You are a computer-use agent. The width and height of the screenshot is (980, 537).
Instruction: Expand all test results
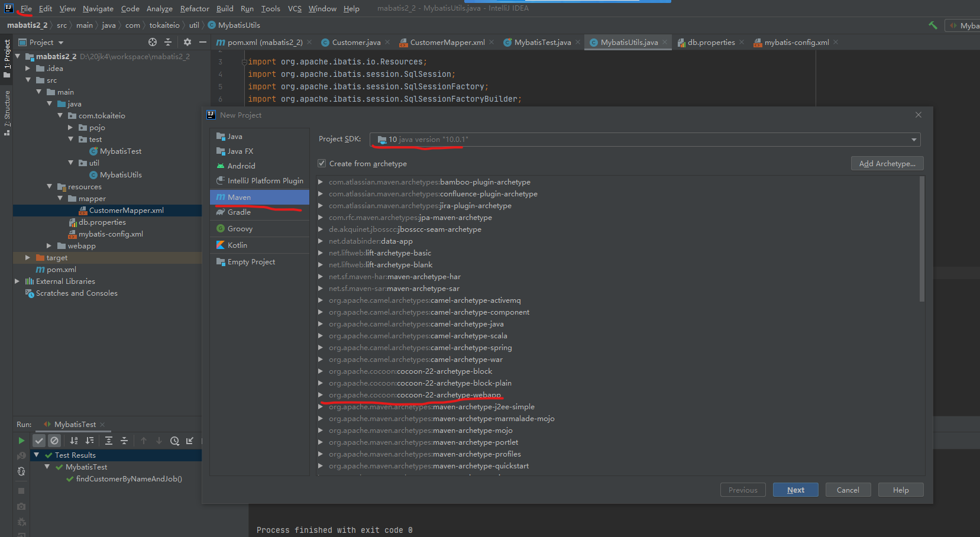(x=109, y=441)
